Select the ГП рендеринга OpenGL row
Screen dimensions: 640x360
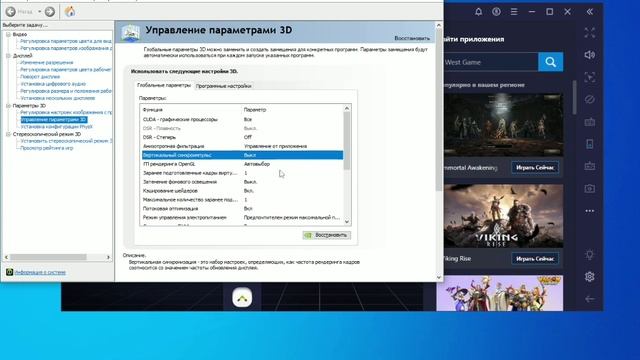(242, 164)
